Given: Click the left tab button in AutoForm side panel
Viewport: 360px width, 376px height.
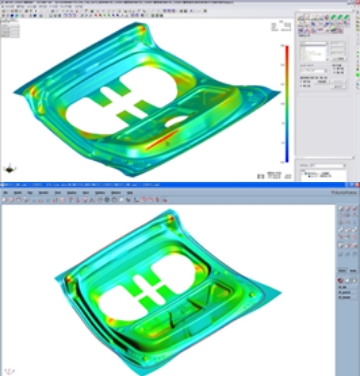Looking at the screenshot, I should click(342, 270).
